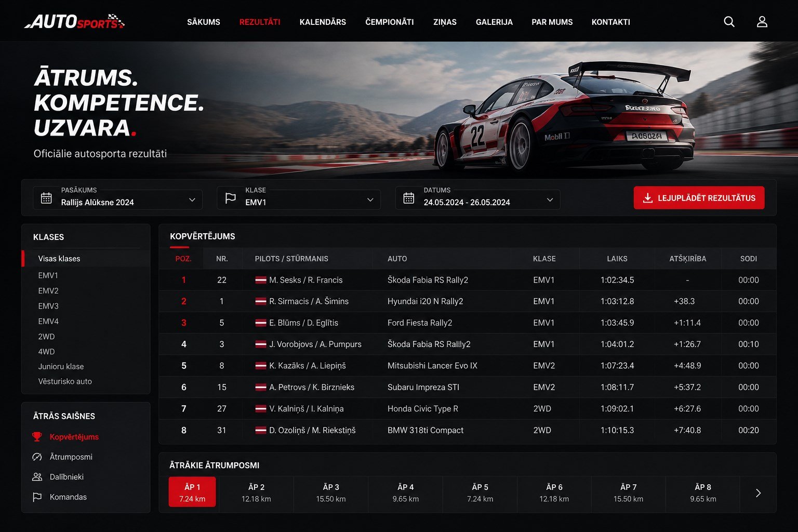Viewport: 798px width, 532px height.
Task: Navigate to Čempionāti
Action: [x=390, y=22]
